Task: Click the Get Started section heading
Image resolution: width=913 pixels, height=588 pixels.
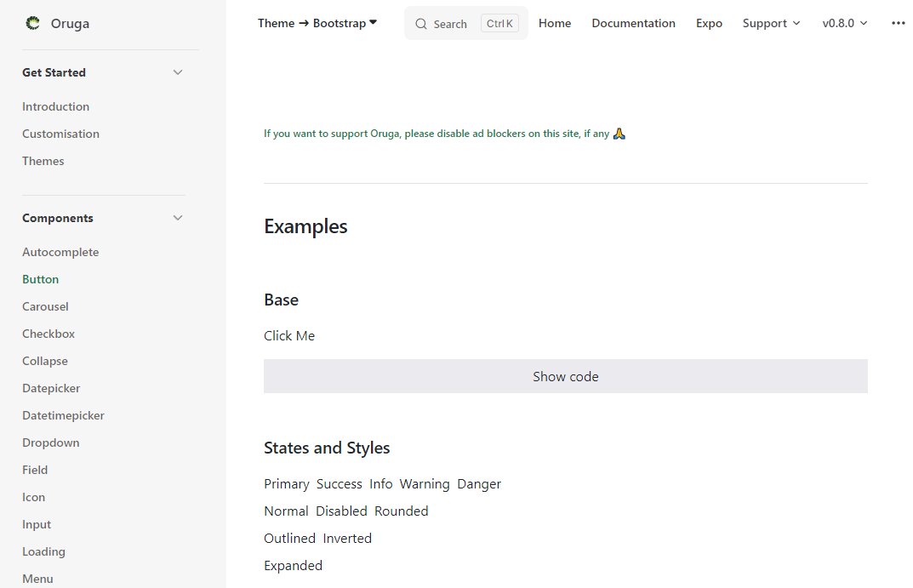Action: (x=54, y=72)
